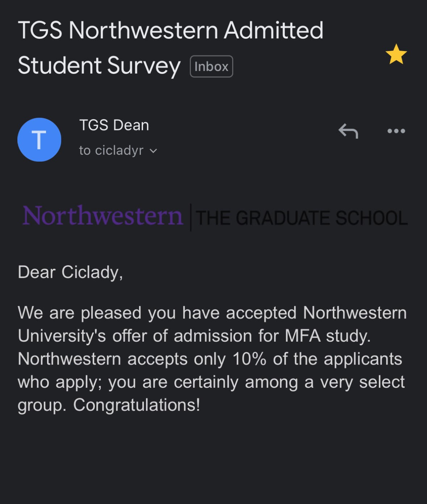427x504 pixels.
Task: Expand recipient details chevron beside cicladyr
Action: (x=154, y=151)
